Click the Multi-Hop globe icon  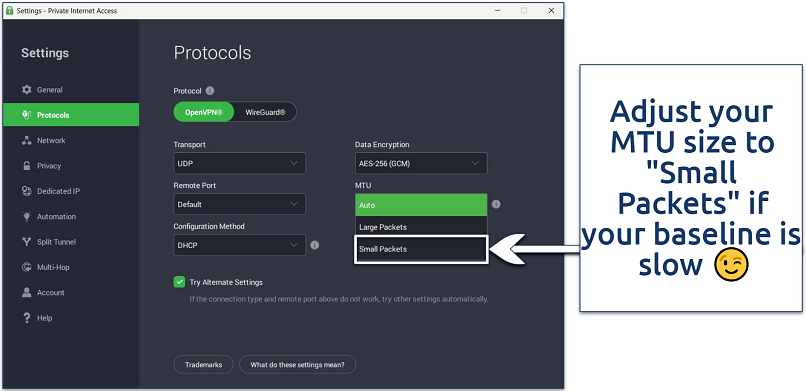pos(27,267)
